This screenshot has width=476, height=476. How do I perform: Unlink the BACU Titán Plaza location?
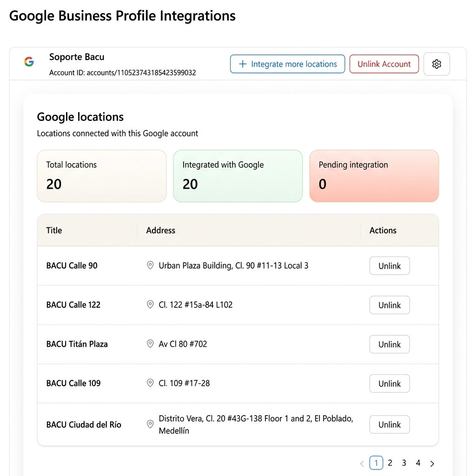tap(390, 344)
